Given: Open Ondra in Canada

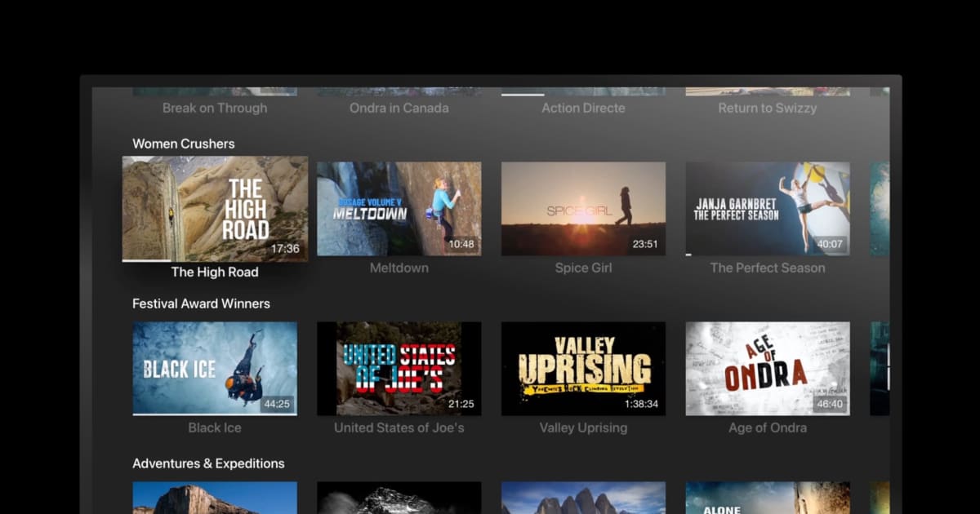Looking at the screenshot, I should click(x=399, y=108).
